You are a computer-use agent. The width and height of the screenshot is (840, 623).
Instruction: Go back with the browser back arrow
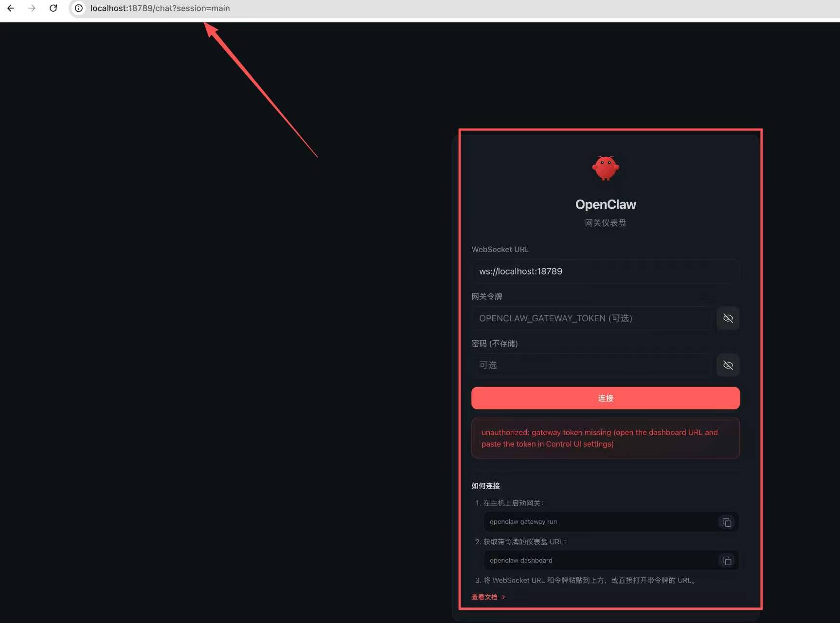click(11, 8)
